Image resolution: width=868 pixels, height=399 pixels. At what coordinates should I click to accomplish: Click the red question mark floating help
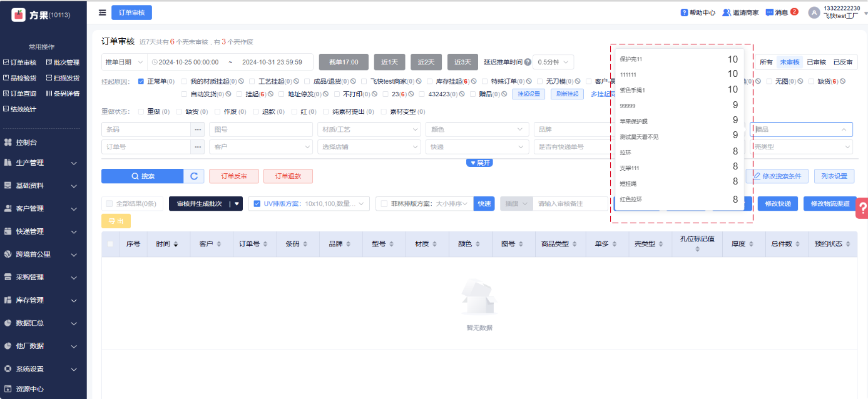point(862,208)
